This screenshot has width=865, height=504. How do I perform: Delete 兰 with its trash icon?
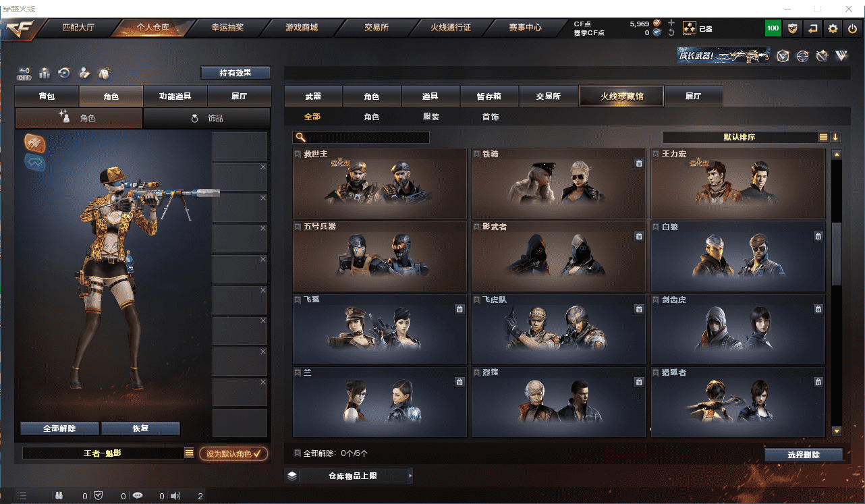pyautogui.click(x=459, y=382)
